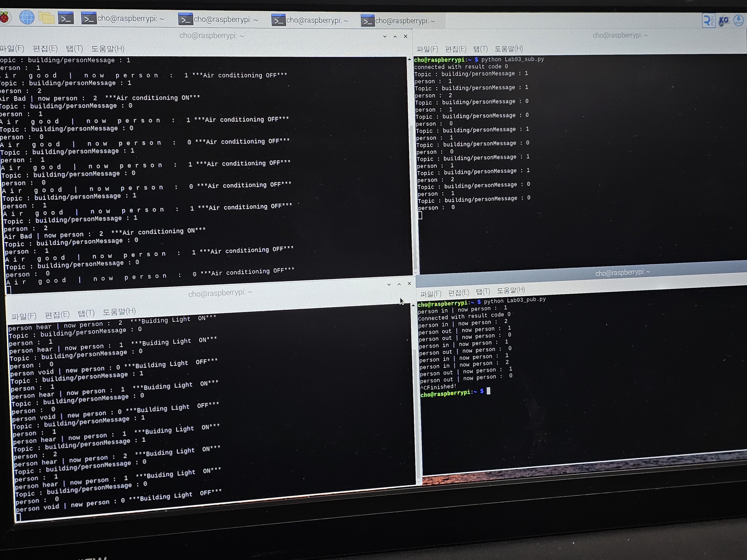The image size is (747, 560).
Task: Open 파일(F) menu in top-left terminal
Action: [12, 49]
